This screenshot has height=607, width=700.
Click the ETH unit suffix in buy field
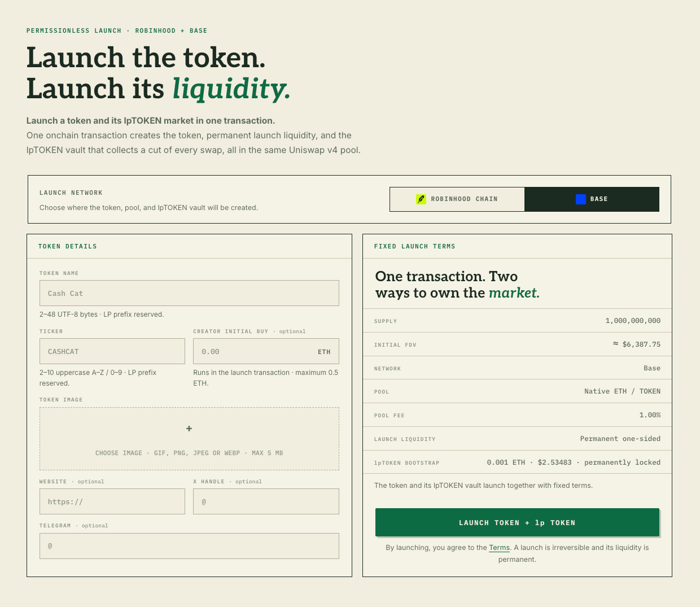click(x=324, y=352)
